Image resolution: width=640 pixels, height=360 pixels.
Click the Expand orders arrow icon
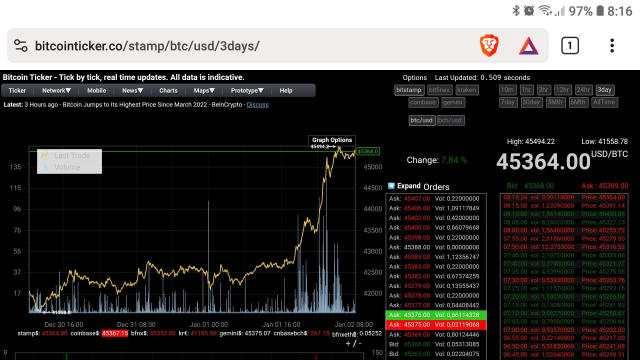point(391,186)
